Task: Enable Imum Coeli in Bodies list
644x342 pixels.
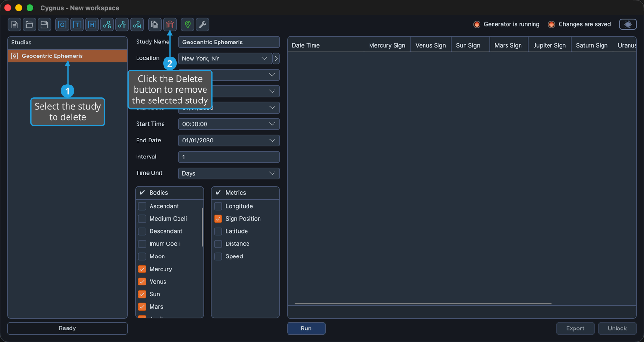Action: coord(142,244)
